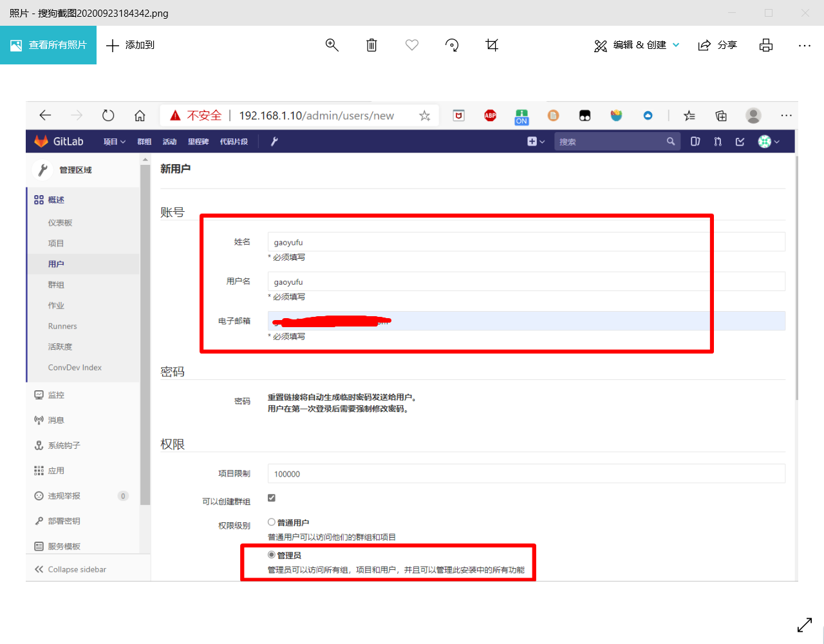Open merge requests icon in navbar
The width and height of the screenshot is (824, 644).
pyautogui.click(x=718, y=142)
